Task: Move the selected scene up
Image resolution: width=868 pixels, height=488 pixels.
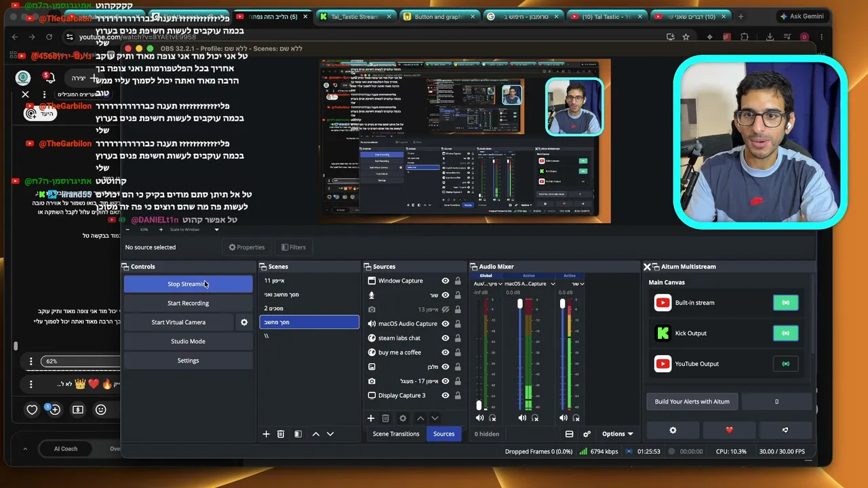Action: point(315,434)
